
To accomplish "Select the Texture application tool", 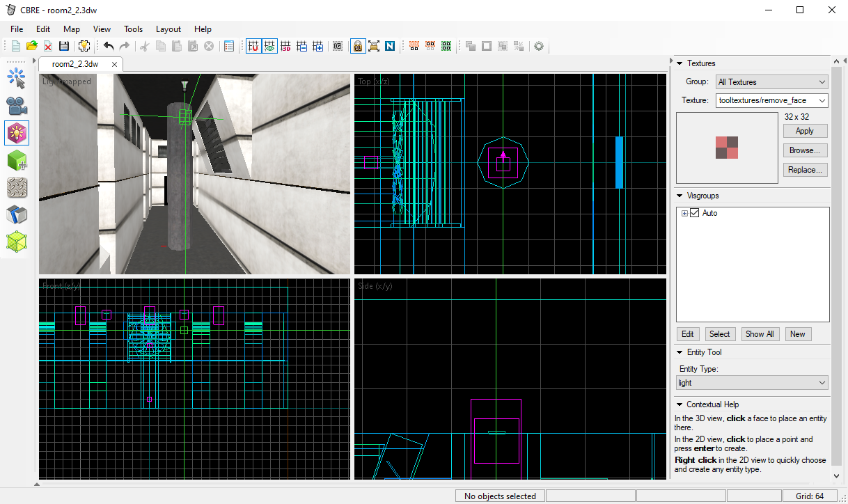I will [17, 188].
